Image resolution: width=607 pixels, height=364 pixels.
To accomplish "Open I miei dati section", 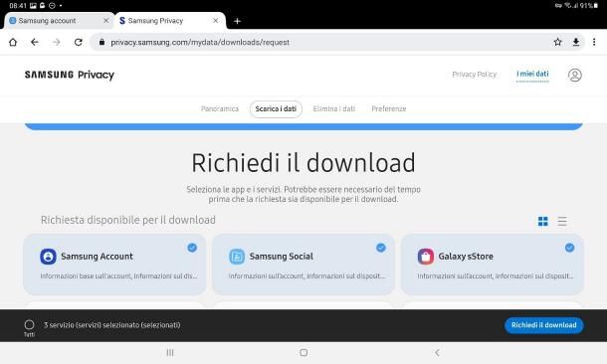I will [x=532, y=74].
